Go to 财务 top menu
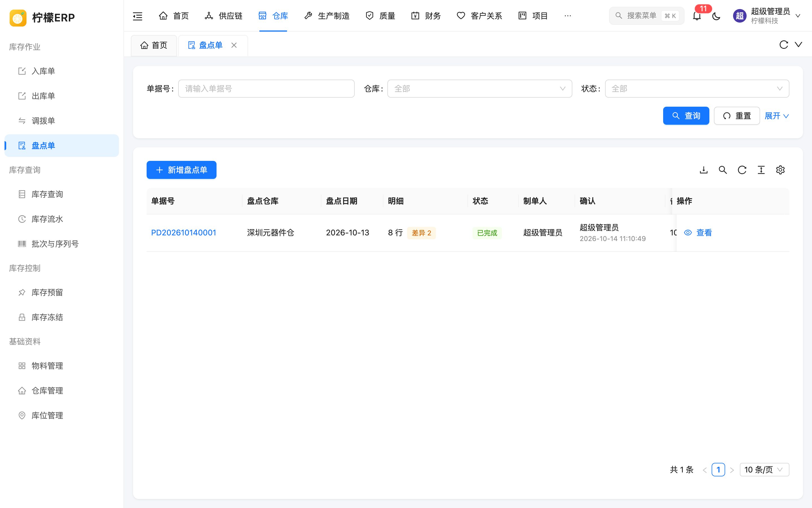This screenshot has width=812, height=508. [x=426, y=16]
